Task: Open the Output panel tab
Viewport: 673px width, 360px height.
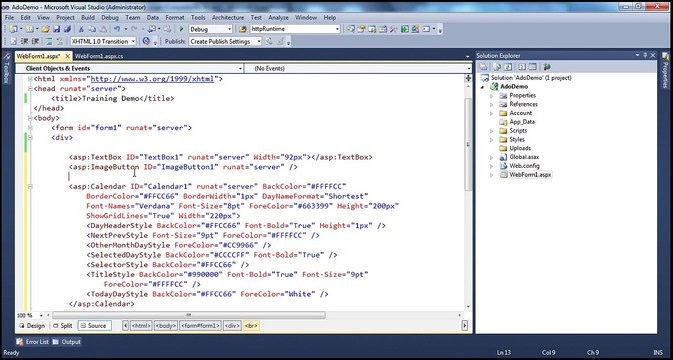Action: tap(67, 342)
